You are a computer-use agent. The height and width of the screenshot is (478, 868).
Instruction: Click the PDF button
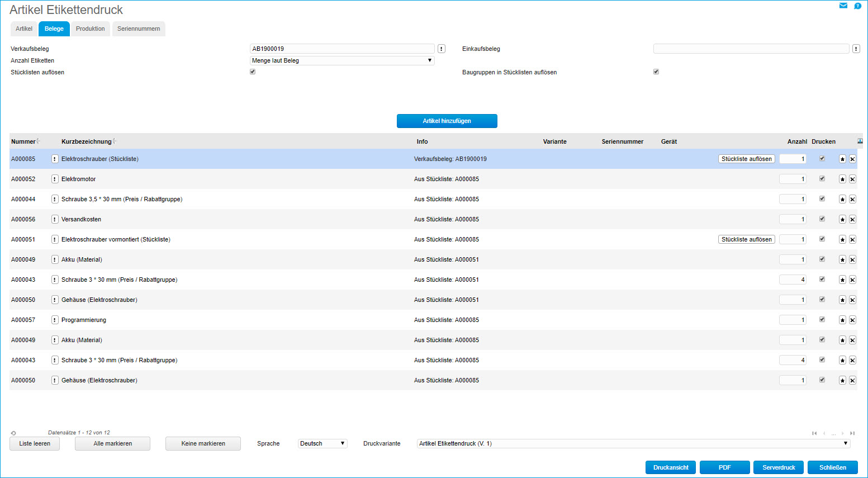click(x=725, y=467)
